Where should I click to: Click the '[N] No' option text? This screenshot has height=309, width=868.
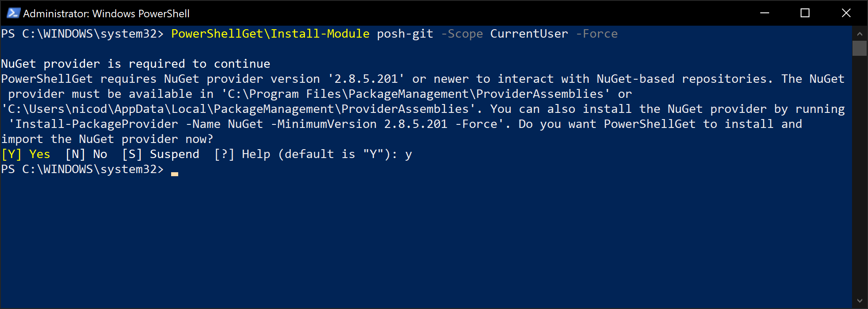click(86, 154)
